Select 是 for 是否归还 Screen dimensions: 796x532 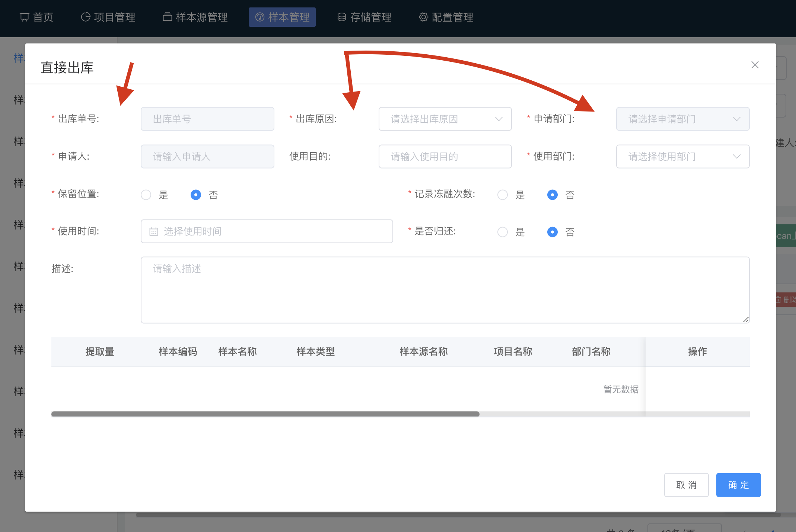(x=503, y=232)
